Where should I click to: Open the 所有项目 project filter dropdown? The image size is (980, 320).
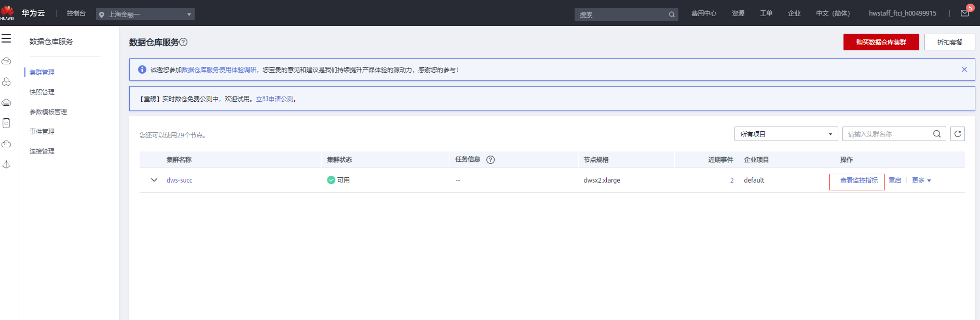tap(786, 134)
